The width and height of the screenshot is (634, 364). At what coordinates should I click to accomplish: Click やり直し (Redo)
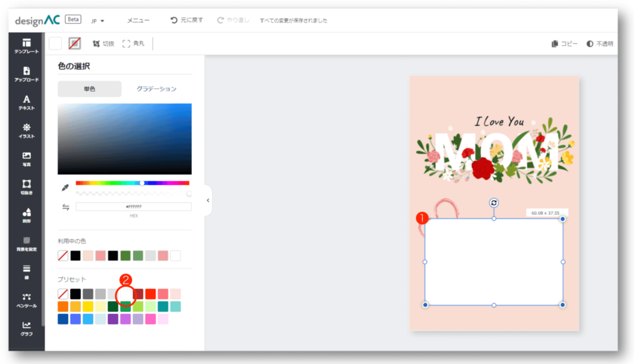coord(233,20)
